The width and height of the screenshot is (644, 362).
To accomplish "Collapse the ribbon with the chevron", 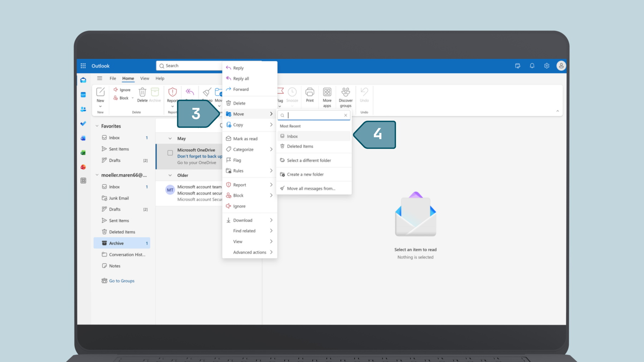I will [557, 111].
